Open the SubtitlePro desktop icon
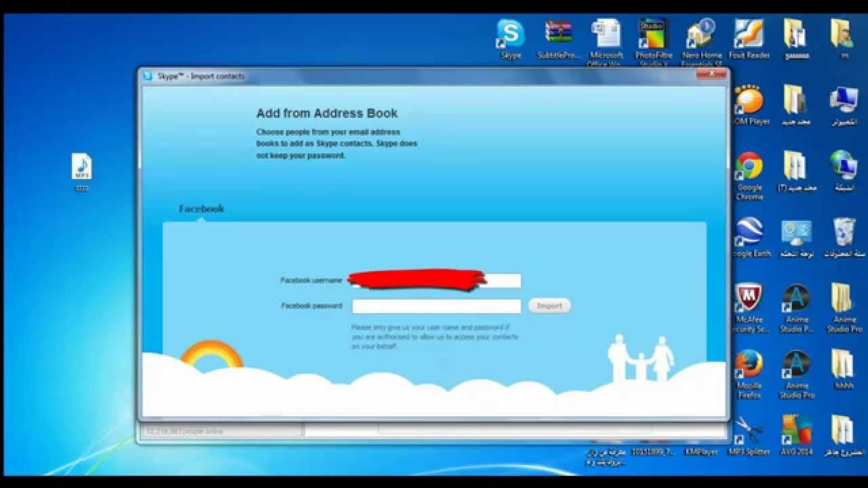Viewport: 868px width, 488px height. [559, 39]
